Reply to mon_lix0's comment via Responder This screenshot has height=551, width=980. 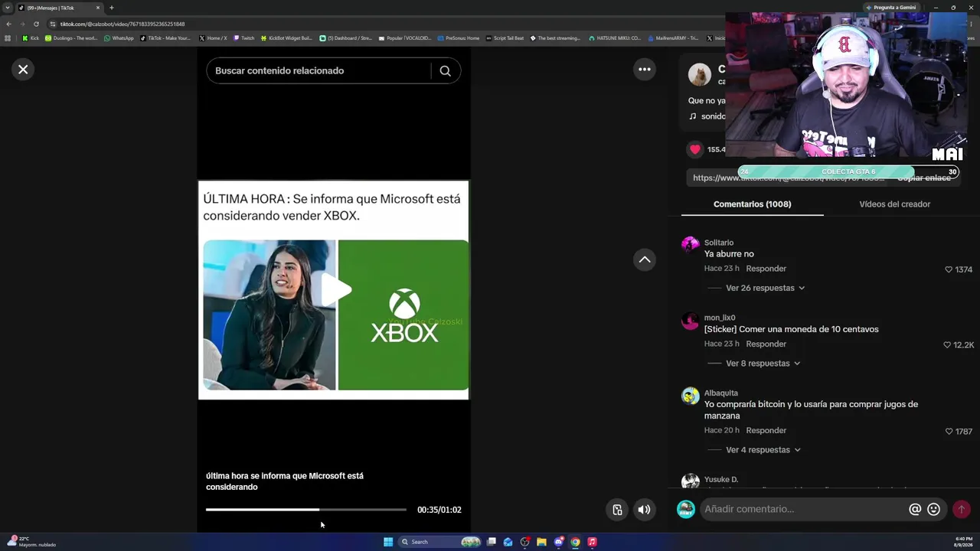(766, 344)
